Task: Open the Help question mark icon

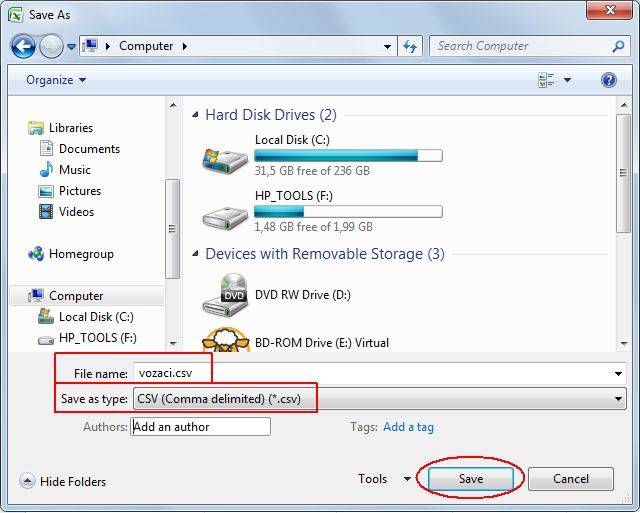Action: [x=609, y=80]
